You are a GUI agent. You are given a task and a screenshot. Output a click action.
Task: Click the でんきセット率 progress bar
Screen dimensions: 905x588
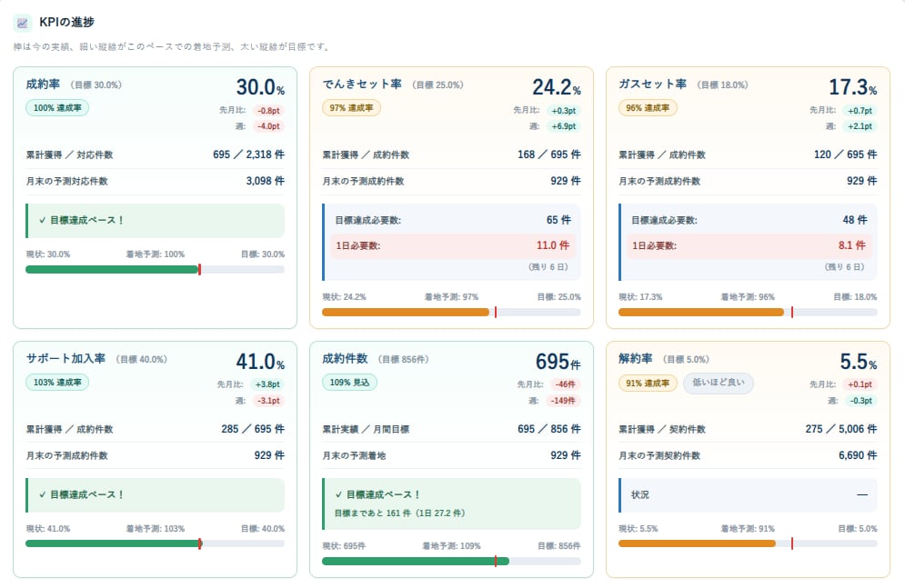click(x=451, y=313)
